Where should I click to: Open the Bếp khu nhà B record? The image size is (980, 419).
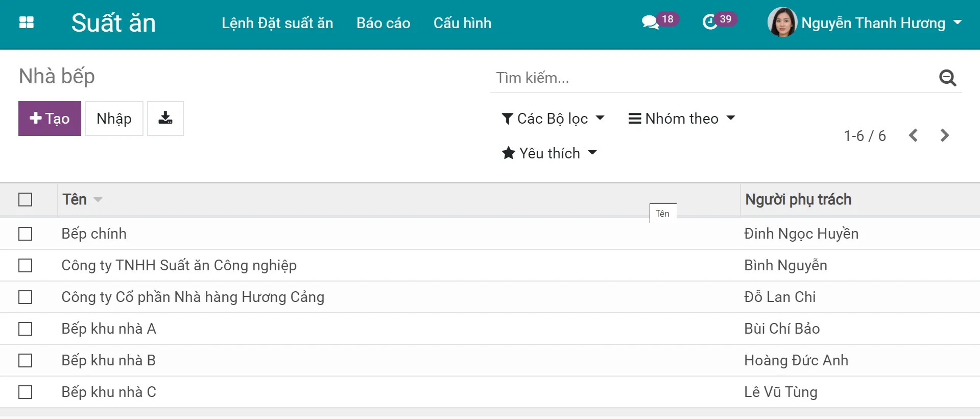pos(108,361)
